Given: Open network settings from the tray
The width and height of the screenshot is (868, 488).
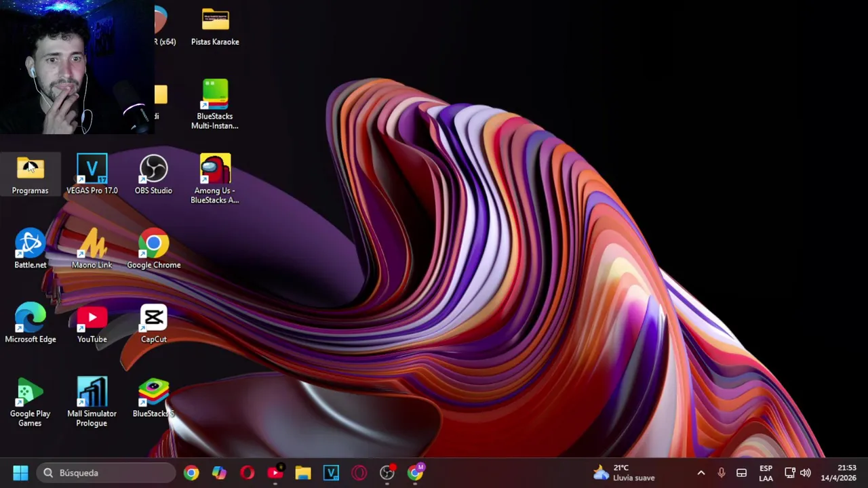Looking at the screenshot, I should point(790,472).
